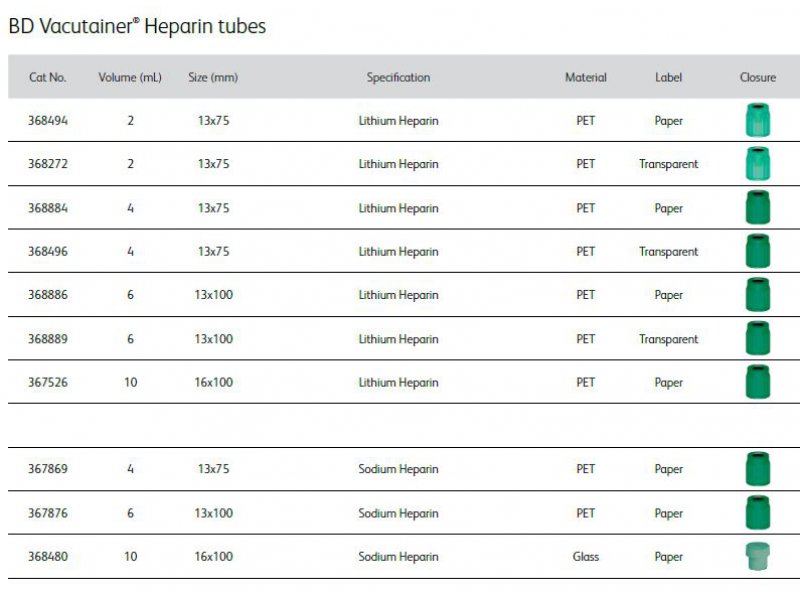Click 'Glass' material in row 368480
800x600 pixels.
point(586,557)
